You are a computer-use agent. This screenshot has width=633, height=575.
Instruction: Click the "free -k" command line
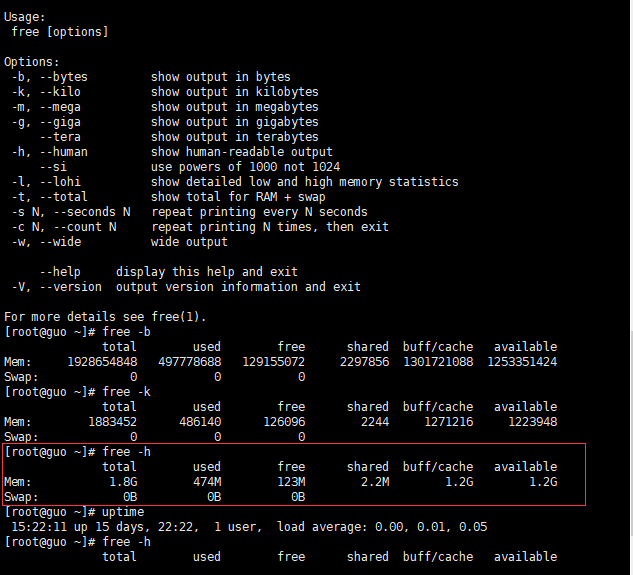pyautogui.click(x=77, y=392)
